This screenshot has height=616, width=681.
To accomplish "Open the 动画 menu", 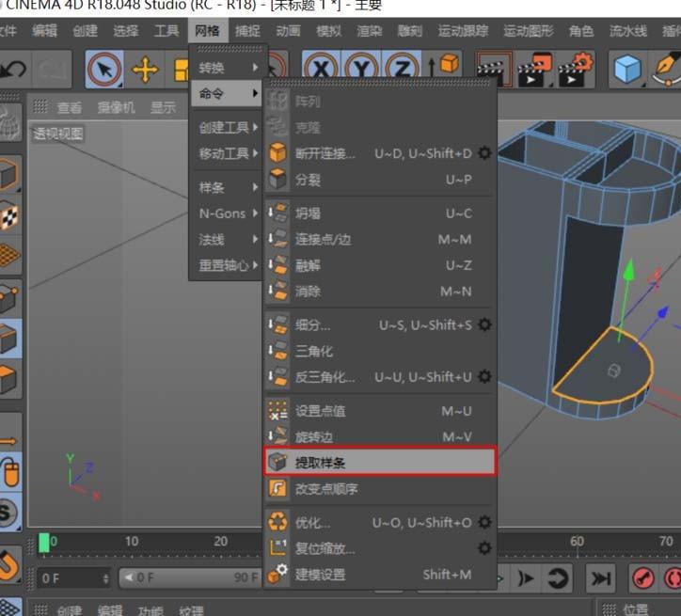I will (289, 30).
